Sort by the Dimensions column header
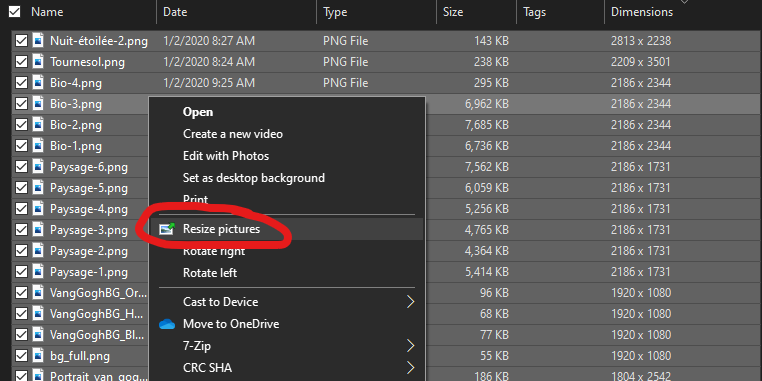This screenshot has height=381, width=762. tap(642, 12)
